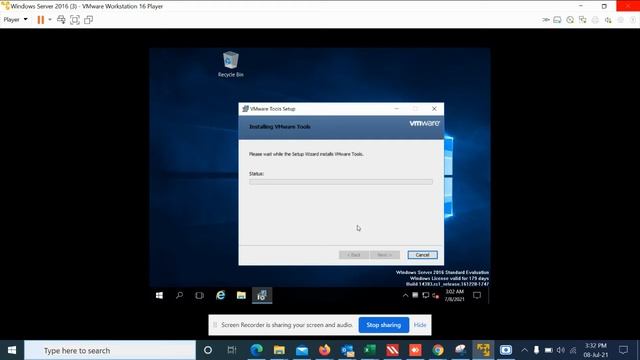Select the VMware Tools installer taskbar item
The height and width of the screenshot is (360, 640).
click(x=262, y=295)
